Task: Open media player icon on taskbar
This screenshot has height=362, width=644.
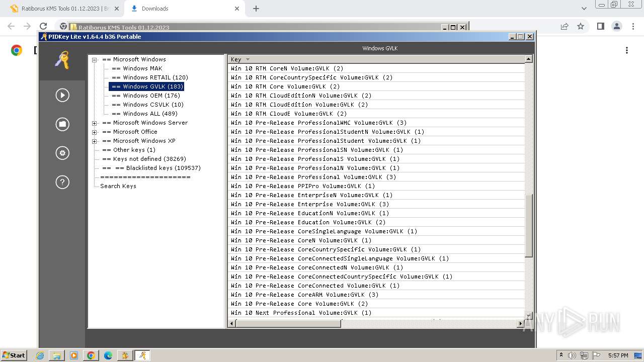Action: (x=74, y=355)
